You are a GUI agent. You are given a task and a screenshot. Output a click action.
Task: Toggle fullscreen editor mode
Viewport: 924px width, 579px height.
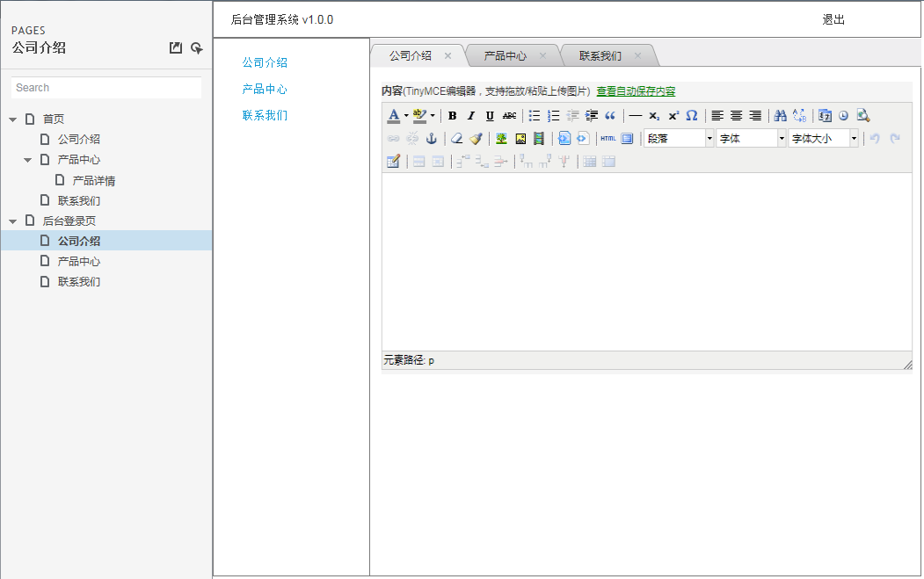(x=627, y=139)
